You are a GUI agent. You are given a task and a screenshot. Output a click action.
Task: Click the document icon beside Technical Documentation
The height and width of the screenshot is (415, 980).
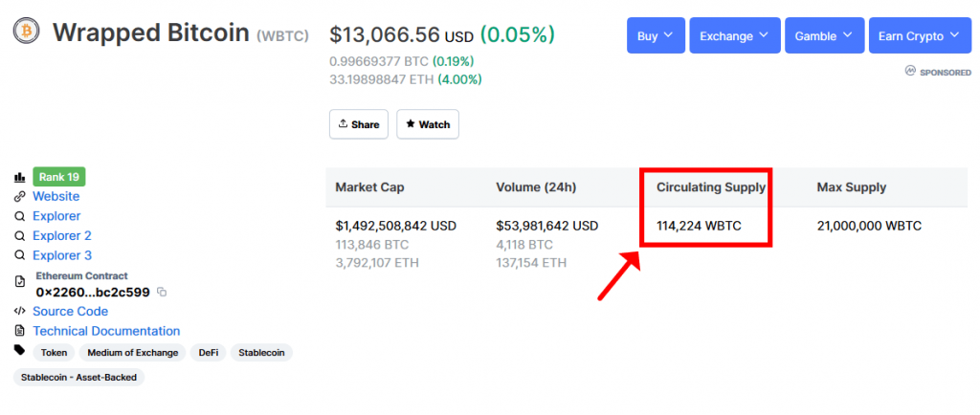coord(19,331)
